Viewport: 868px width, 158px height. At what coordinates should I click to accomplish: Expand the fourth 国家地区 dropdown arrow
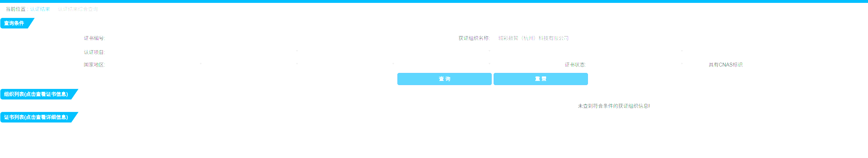click(x=489, y=64)
